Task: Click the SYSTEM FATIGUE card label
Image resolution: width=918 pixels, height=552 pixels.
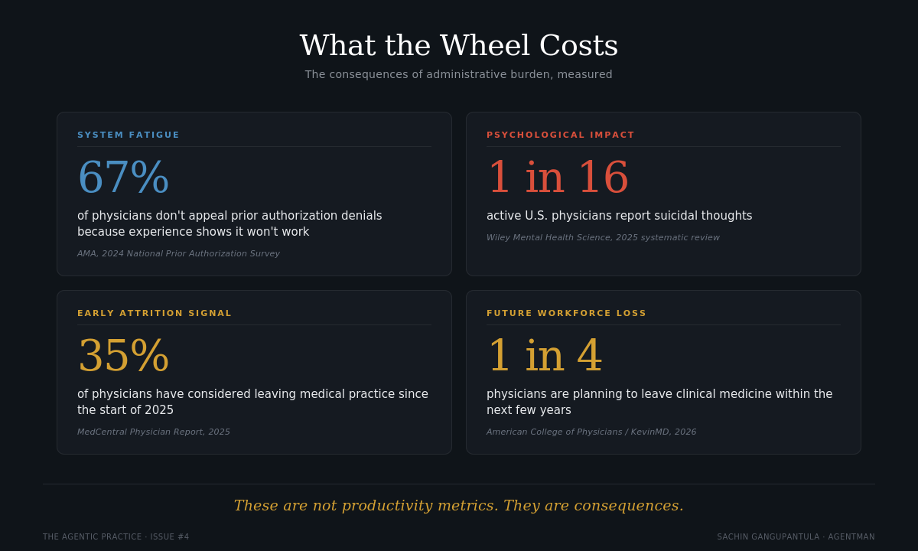Action: pos(128,135)
